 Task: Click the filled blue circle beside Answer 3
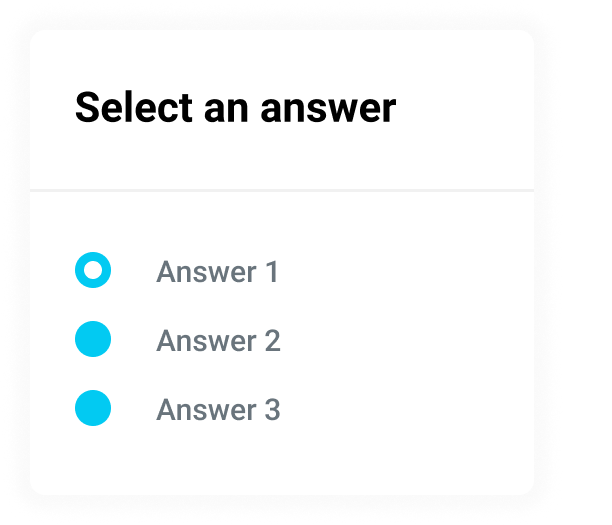(93, 408)
